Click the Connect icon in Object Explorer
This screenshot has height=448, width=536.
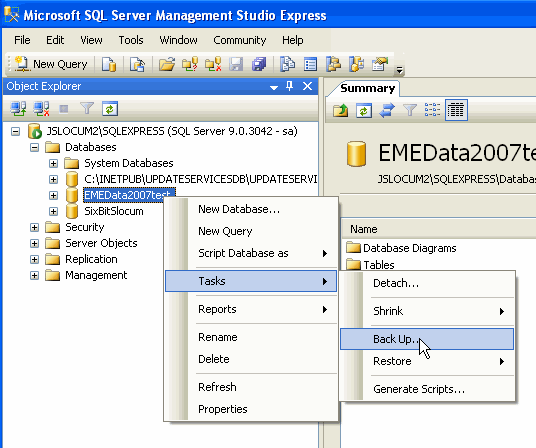pyautogui.click(x=18, y=109)
